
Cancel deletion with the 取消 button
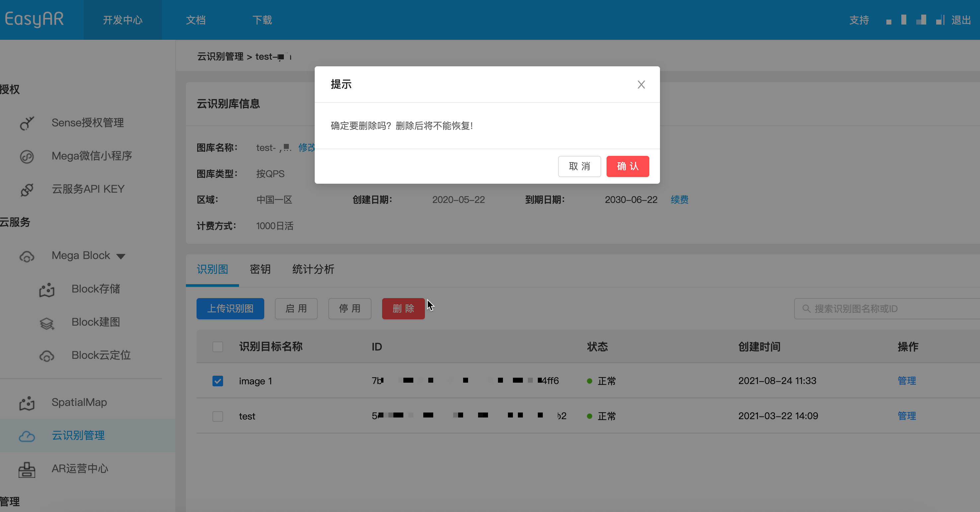coord(579,166)
